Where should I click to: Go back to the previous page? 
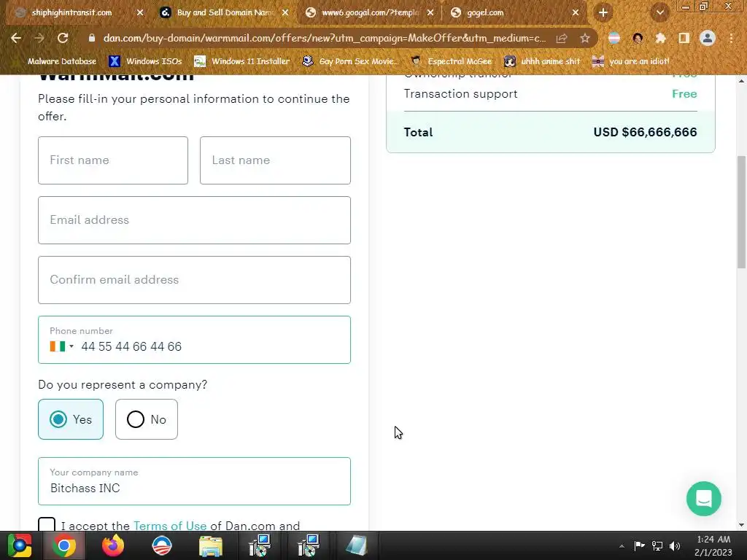pos(16,38)
